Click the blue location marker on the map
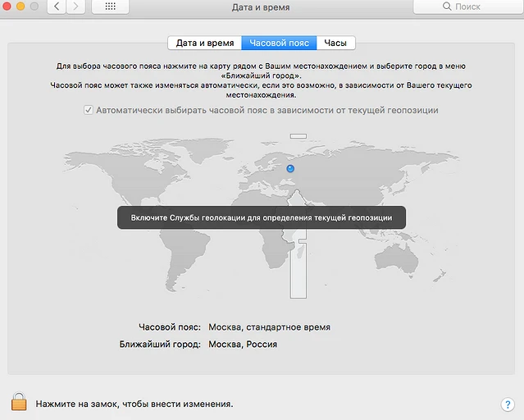 pos(290,169)
